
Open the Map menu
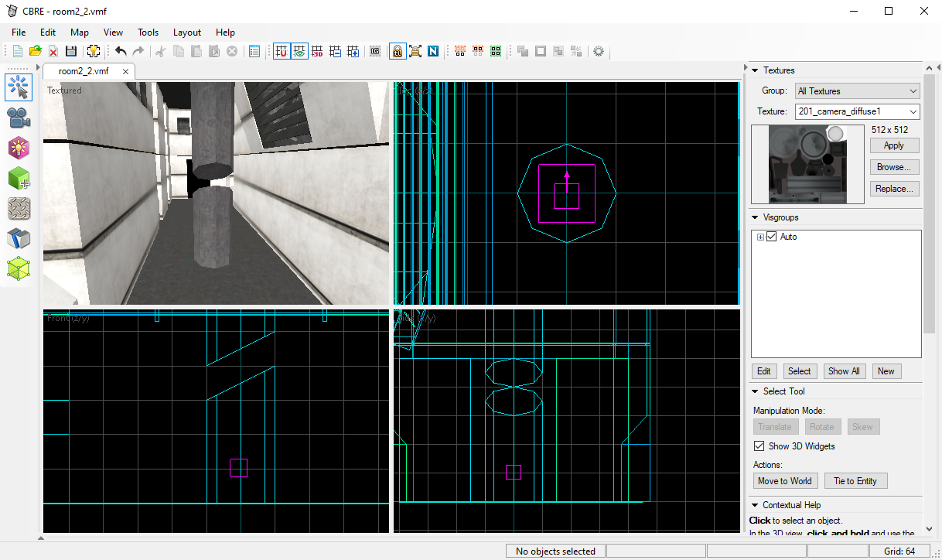[x=80, y=32]
